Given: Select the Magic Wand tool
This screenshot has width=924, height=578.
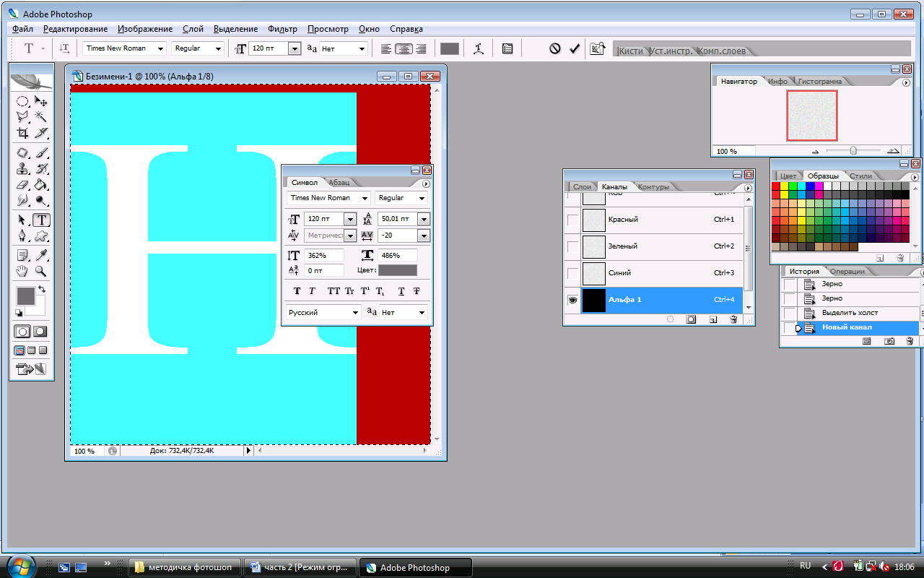Looking at the screenshot, I should coord(41,116).
